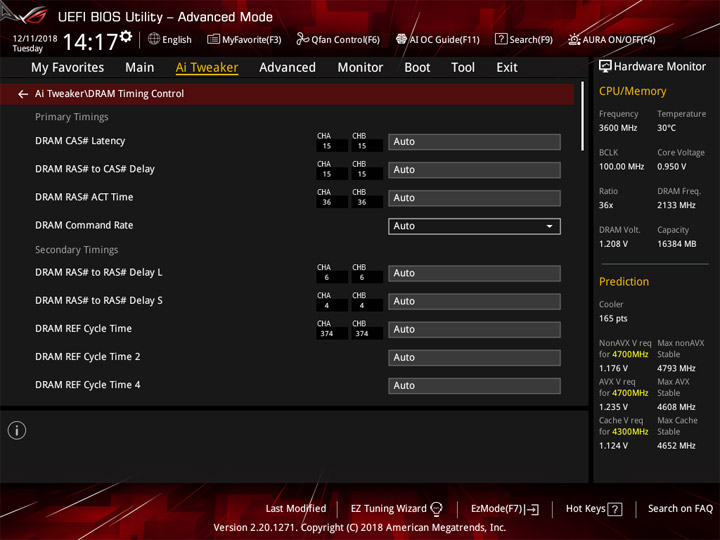Expand the DRAM Command Rate dropdown arrow
Image resolution: width=720 pixels, height=540 pixels.
pyautogui.click(x=549, y=226)
